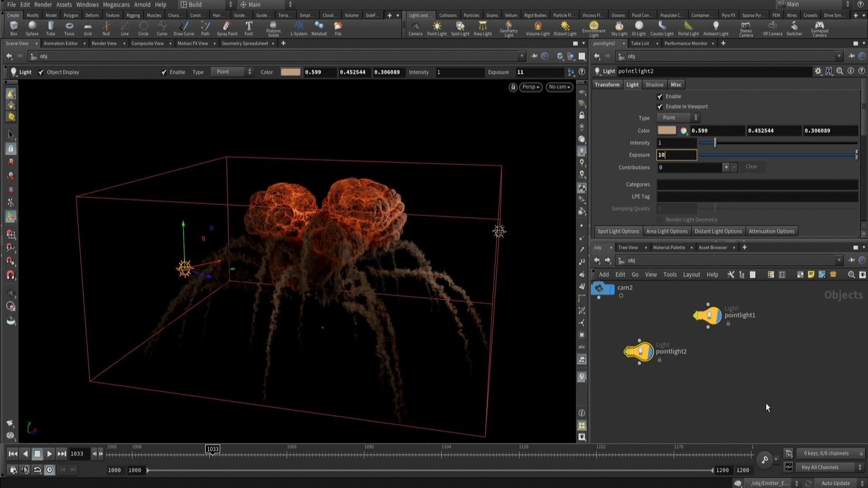The image size is (868, 488).
Task: Open the Persp viewport menu
Action: [x=530, y=87]
